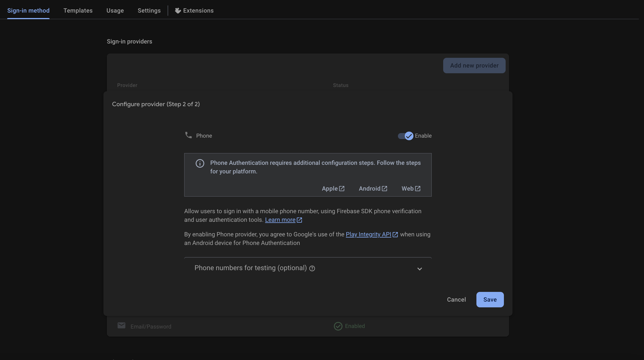Click the external link icon after Play Integrity API
The height and width of the screenshot is (360, 644).
(395, 234)
